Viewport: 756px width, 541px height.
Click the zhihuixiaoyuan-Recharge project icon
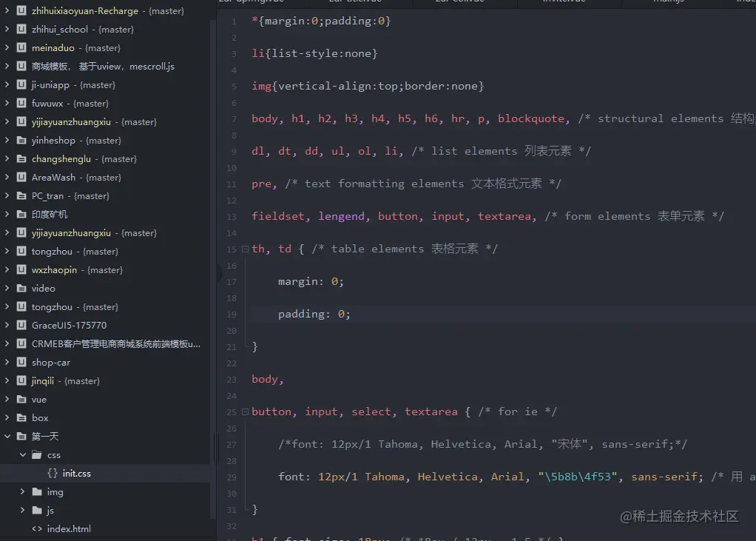(21, 10)
